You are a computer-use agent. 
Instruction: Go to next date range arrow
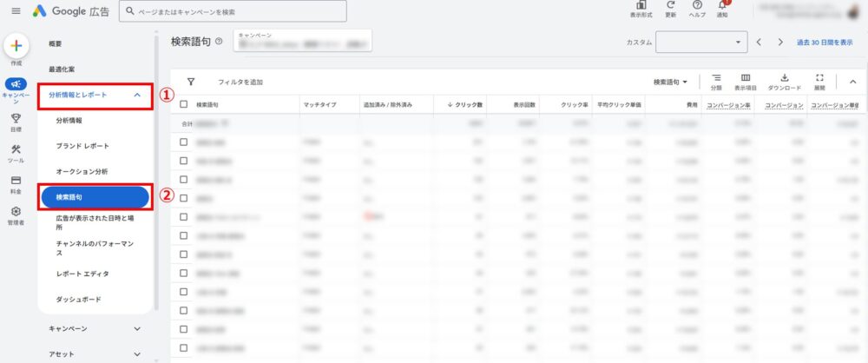point(780,43)
